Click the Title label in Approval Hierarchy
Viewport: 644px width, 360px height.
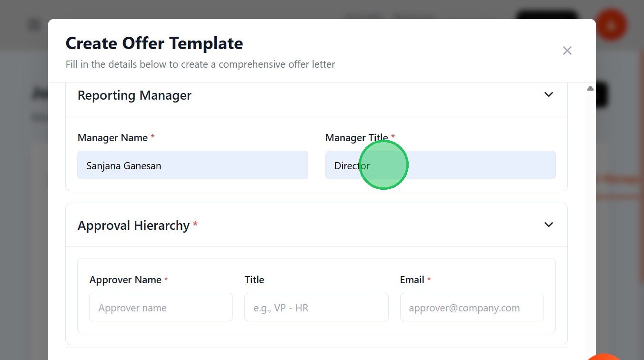pos(254,280)
